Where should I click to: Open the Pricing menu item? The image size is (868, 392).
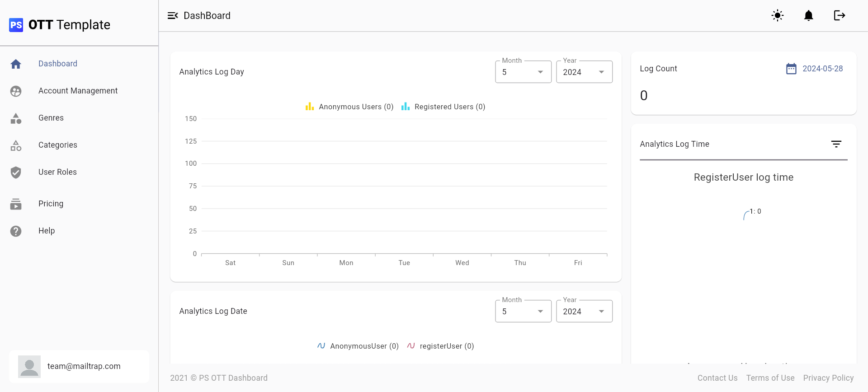(x=51, y=204)
